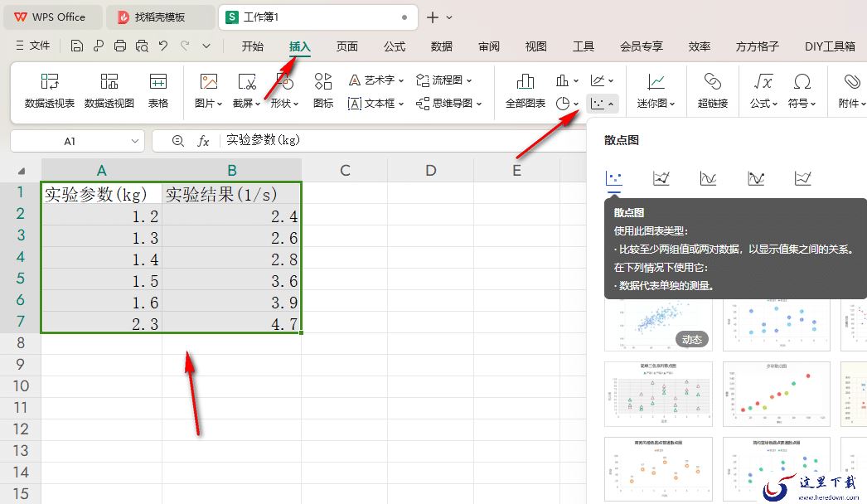This screenshot has height=504, width=867.
Task: Click the fx insert function icon
Action: (203, 141)
